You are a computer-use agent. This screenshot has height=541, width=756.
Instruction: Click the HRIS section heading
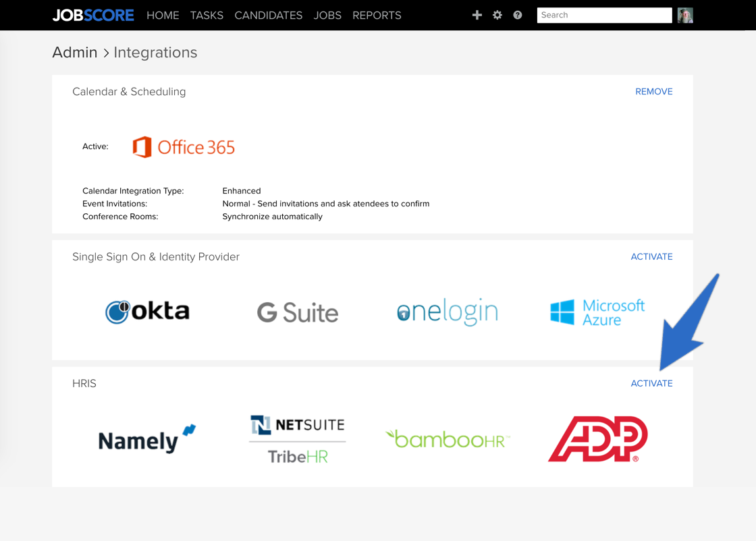click(84, 383)
